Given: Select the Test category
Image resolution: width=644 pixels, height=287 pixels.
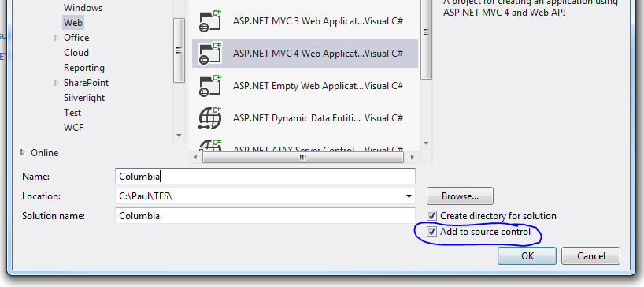Looking at the screenshot, I should (x=72, y=113).
